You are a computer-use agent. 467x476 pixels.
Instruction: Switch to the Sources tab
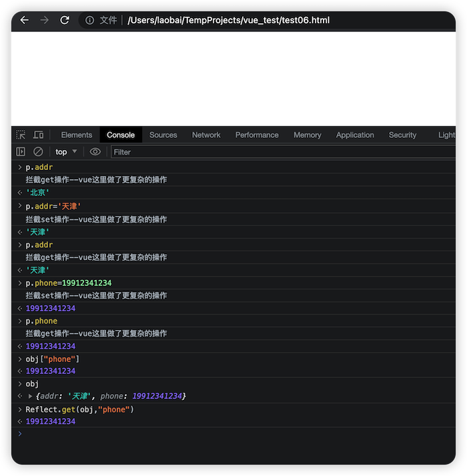pyautogui.click(x=163, y=135)
